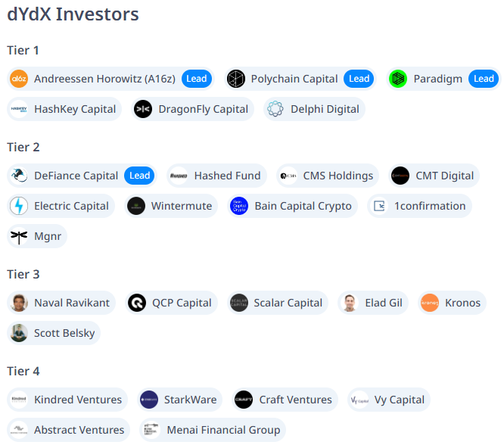
Task: Click Elad Gil's profile photo
Action: click(350, 303)
